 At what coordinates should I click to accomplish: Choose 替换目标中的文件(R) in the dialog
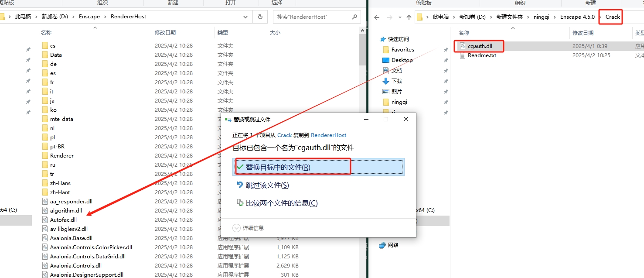pos(278,167)
